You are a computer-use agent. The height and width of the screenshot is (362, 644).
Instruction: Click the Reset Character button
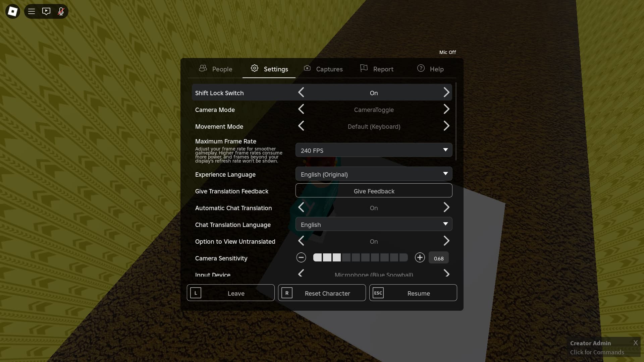322,293
